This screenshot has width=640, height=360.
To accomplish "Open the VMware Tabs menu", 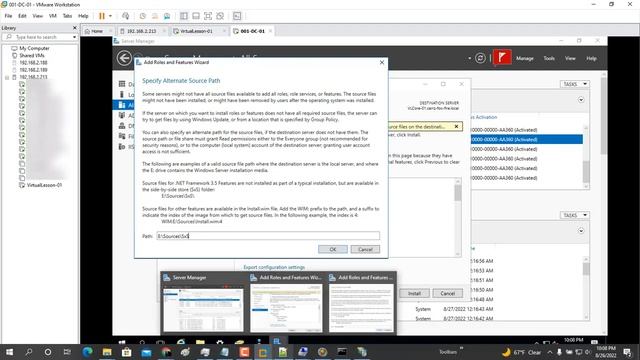I will pos(67,16).
